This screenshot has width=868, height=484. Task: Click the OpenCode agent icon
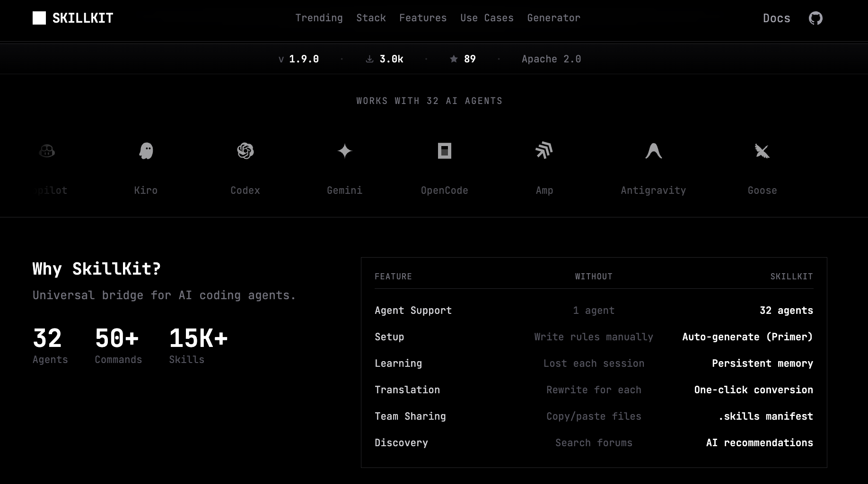pos(444,151)
